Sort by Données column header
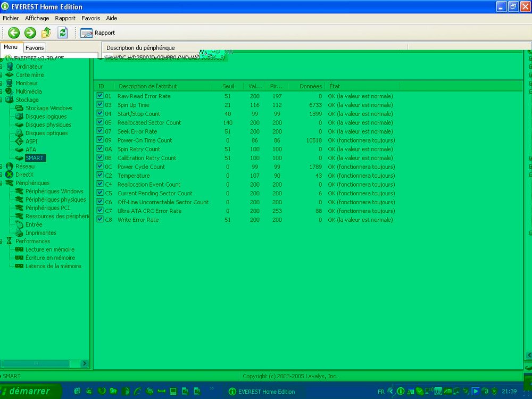The height and width of the screenshot is (399, 532). (x=307, y=86)
